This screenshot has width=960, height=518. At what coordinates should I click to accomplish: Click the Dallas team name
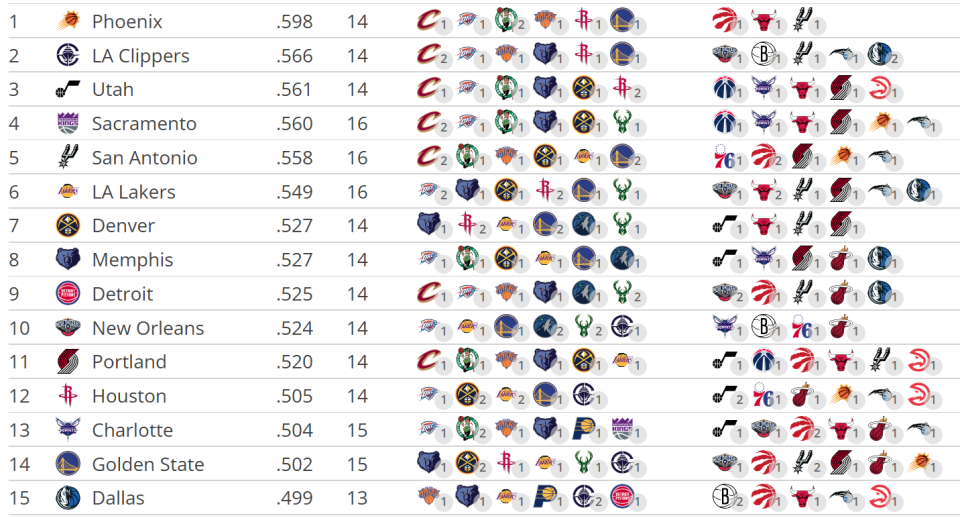[118, 498]
